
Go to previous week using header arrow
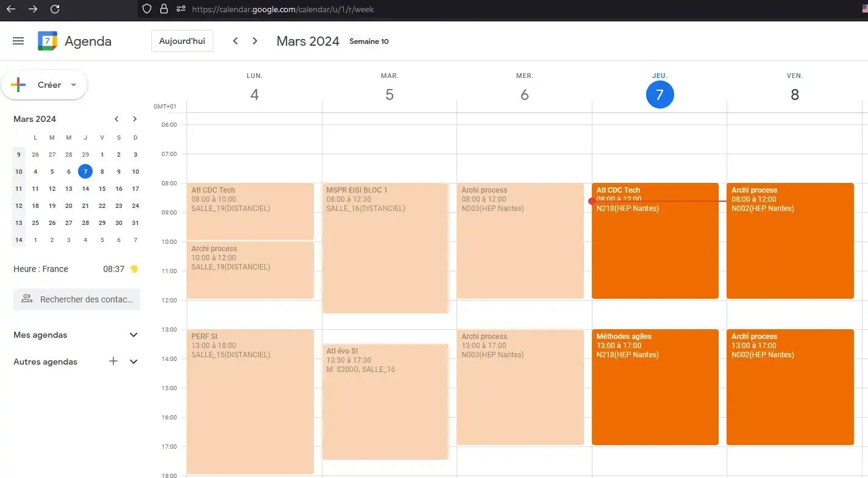235,41
